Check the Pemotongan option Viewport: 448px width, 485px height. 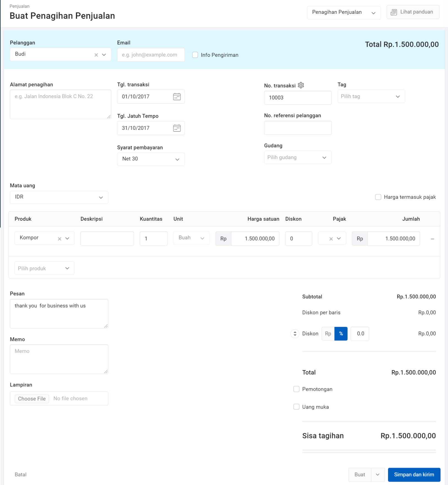(x=296, y=389)
